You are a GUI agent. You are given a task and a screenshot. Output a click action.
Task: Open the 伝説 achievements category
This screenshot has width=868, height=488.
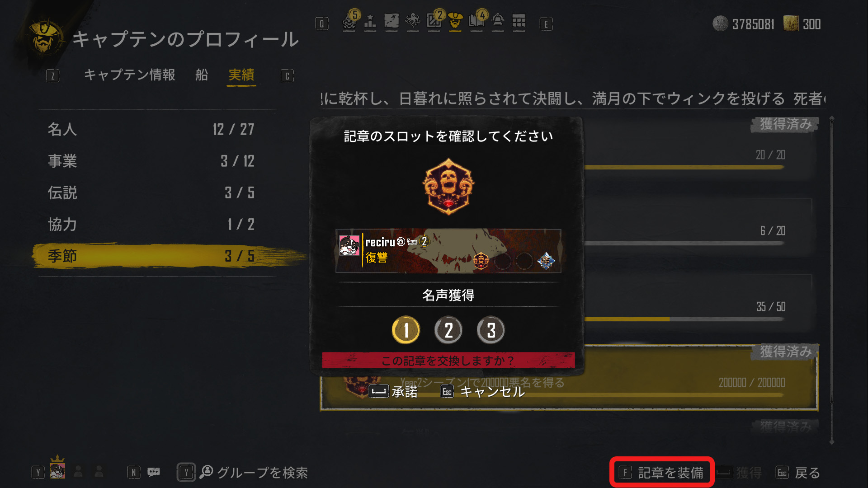(151, 193)
